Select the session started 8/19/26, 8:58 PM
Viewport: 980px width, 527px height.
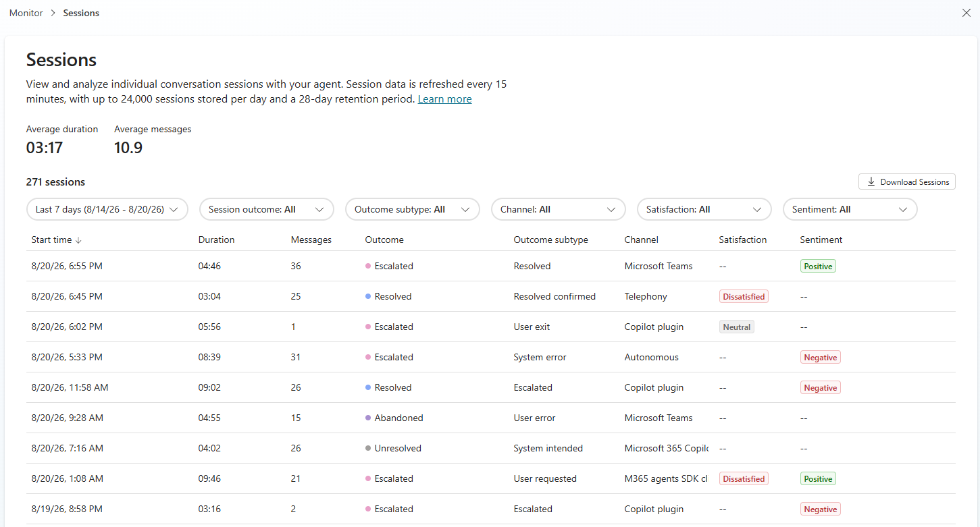click(491, 509)
